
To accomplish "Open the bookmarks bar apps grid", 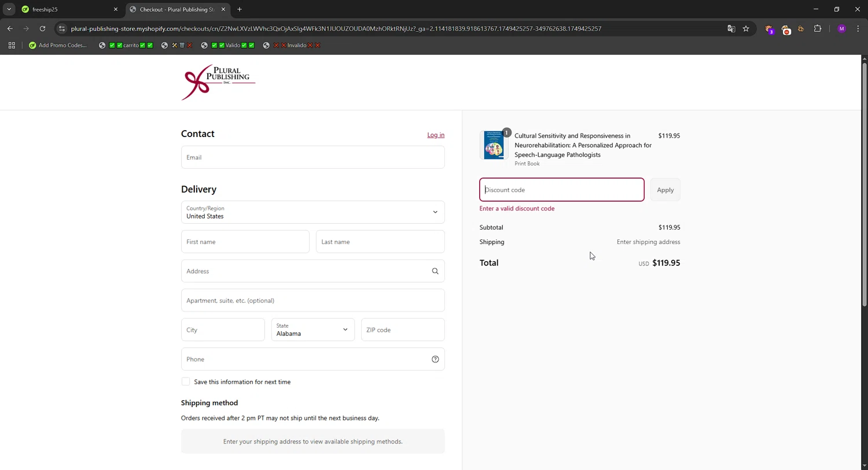I will click(12, 45).
